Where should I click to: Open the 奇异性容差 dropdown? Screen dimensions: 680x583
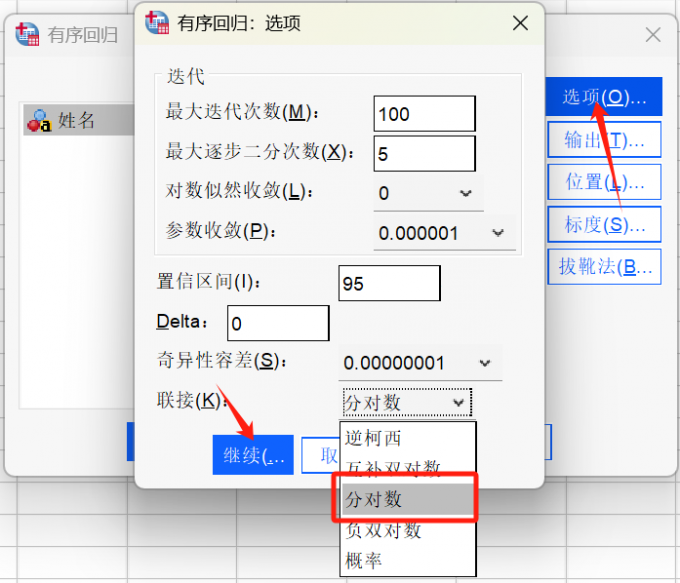click(420, 363)
